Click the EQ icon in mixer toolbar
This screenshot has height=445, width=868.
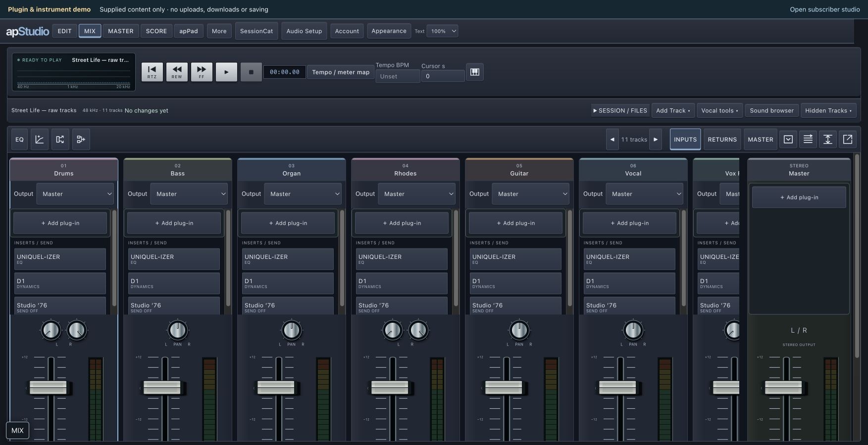tap(19, 140)
